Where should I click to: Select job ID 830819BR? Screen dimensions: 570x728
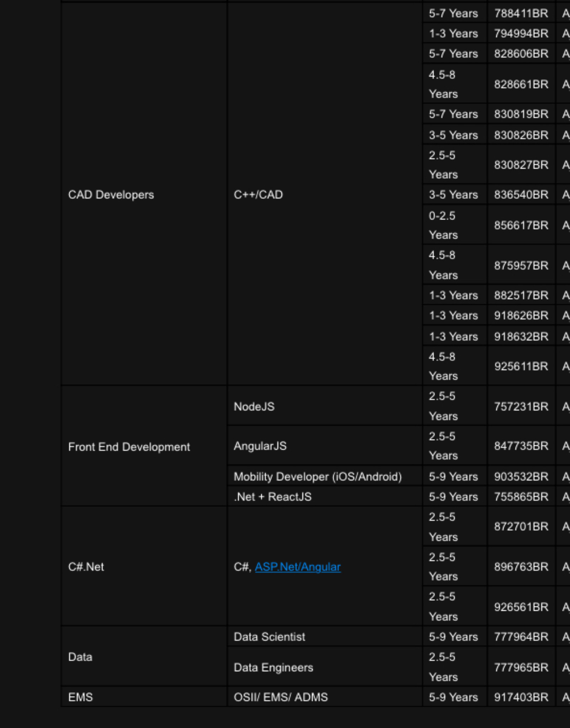[x=521, y=114]
